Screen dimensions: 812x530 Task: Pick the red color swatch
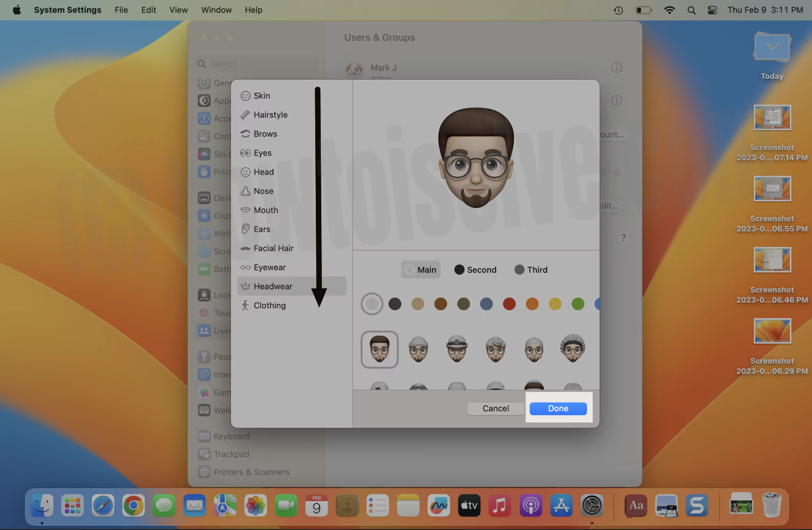[509, 304]
